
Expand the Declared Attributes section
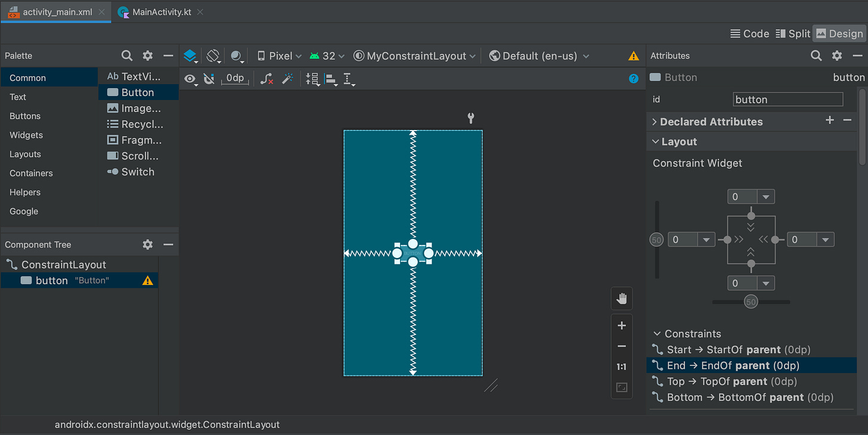click(711, 122)
